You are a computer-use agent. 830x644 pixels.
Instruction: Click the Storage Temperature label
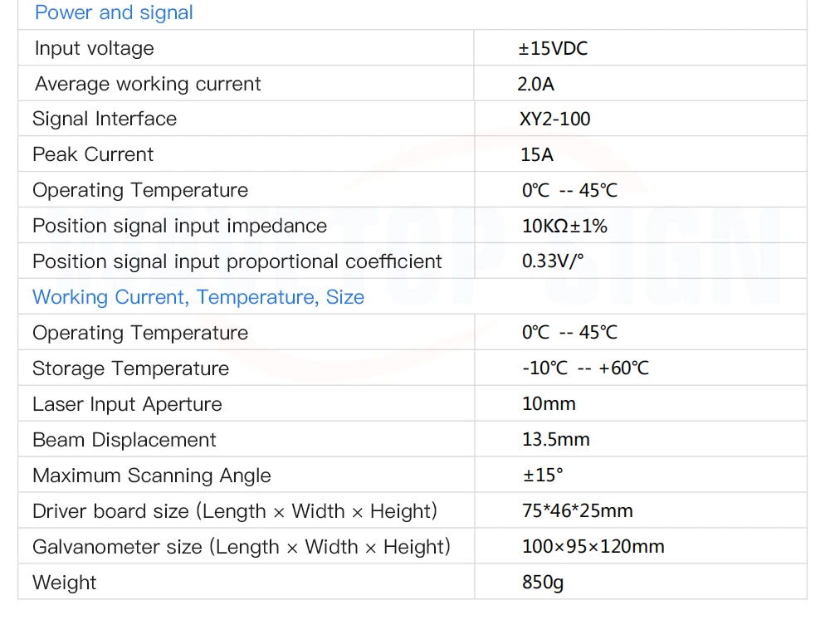pyautogui.click(x=130, y=368)
